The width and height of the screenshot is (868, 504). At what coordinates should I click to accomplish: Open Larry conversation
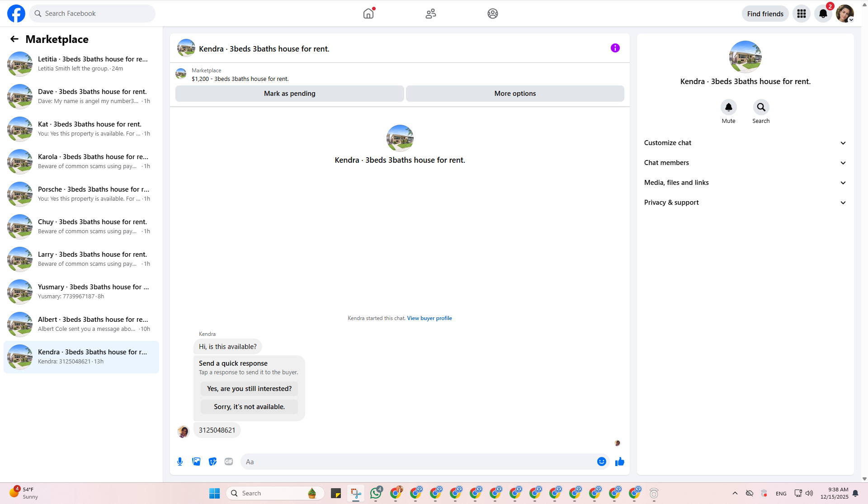coord(81,259)
